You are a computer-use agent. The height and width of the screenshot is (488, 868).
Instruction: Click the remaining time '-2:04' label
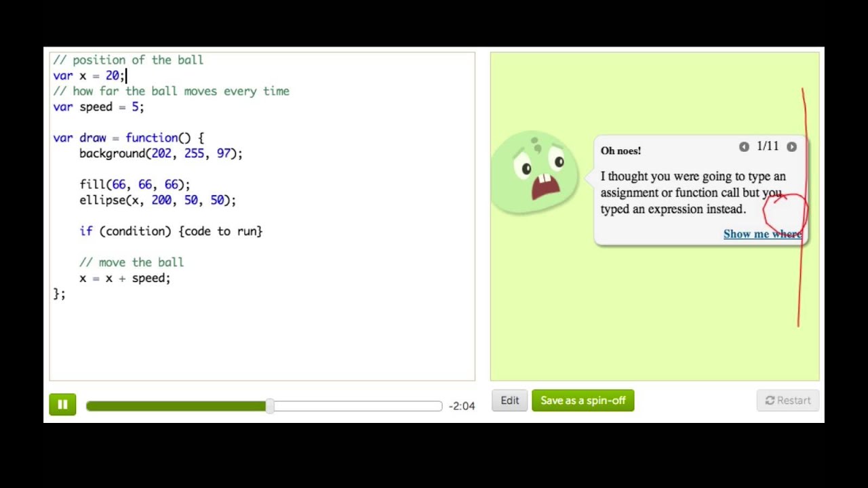[462, 406]
